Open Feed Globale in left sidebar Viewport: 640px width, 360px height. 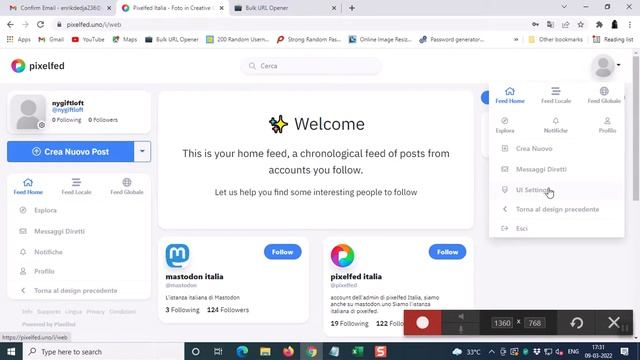[x=127, y=186]
